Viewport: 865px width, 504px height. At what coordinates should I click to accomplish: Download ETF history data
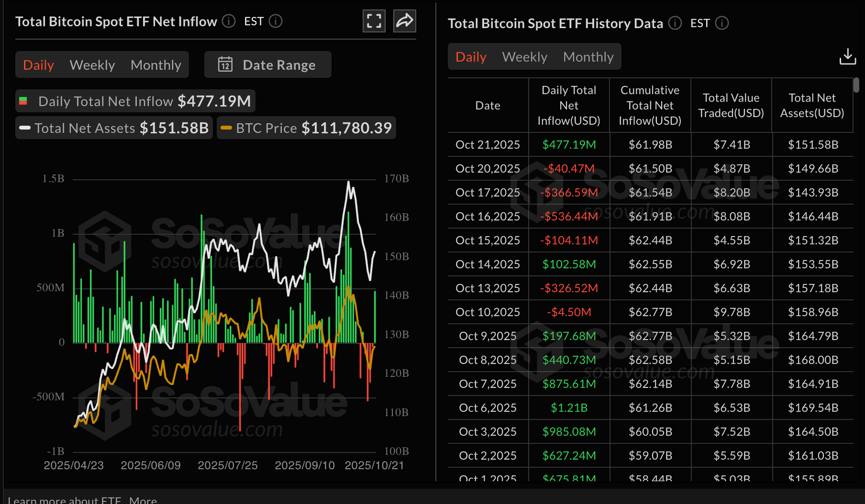[848, 56]
